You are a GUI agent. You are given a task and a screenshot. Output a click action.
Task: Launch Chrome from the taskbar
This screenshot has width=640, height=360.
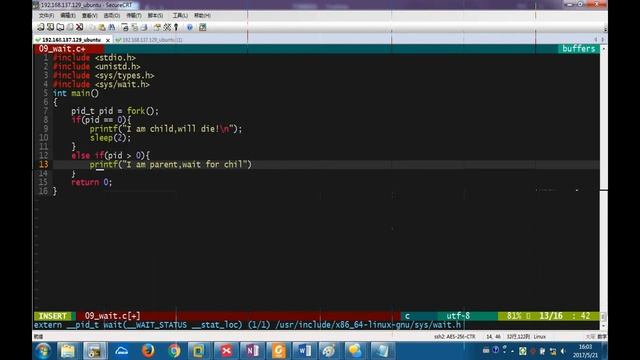tap(174, 351)
